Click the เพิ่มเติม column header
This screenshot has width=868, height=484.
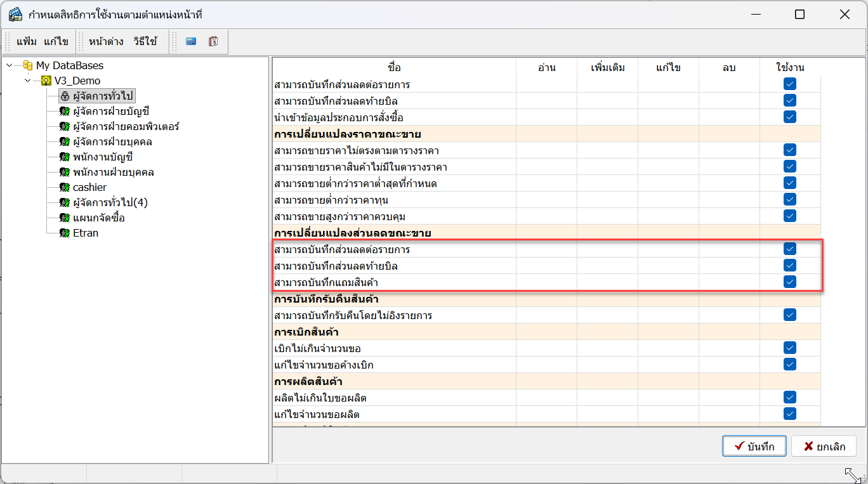coord(608,67)
